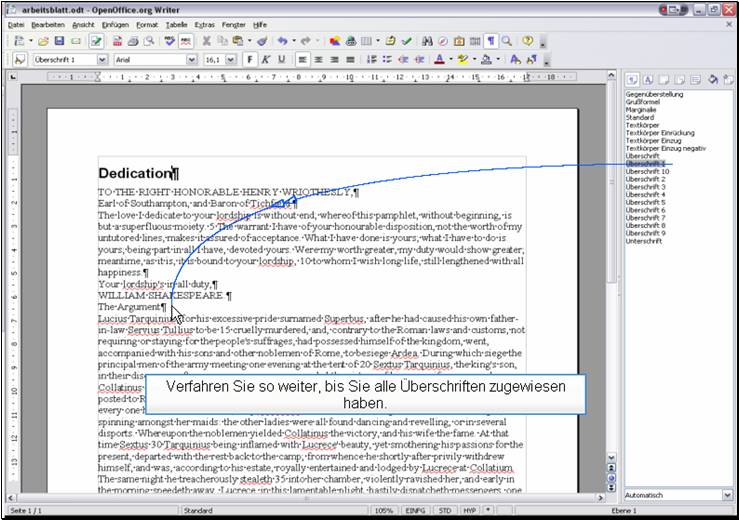The width and height of the screenshot is (739, 520).
Task: Expand the Automatisch style filter dropdown
Action: click(727, 495)
